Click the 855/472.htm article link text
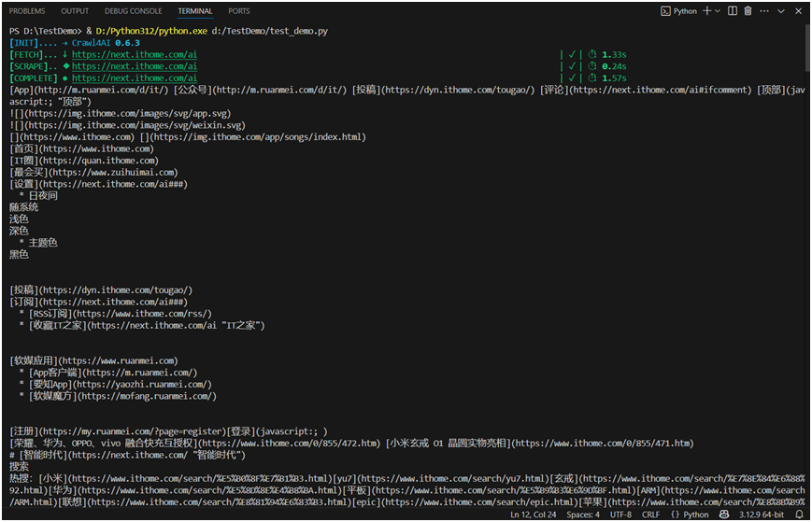Screen dimensions: 812x522 tap(290, 443)
